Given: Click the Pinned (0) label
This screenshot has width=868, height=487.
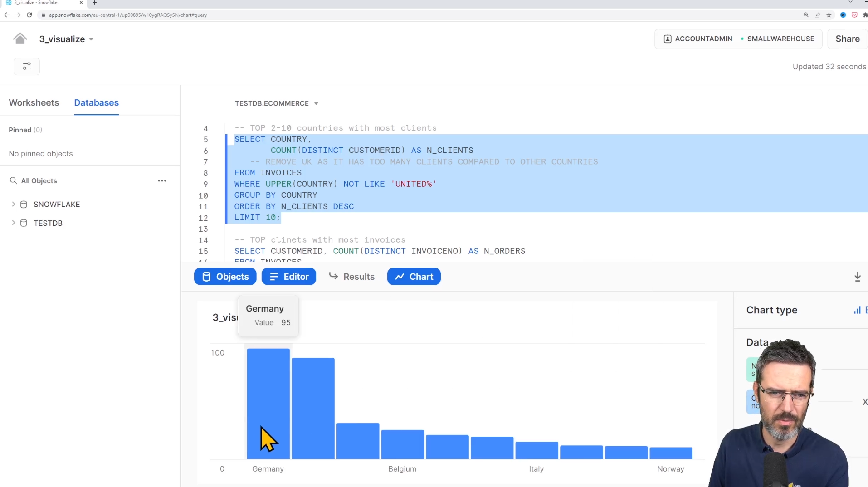Looking at the screenshot, I should pyautogui.click(x=25, y=130).
